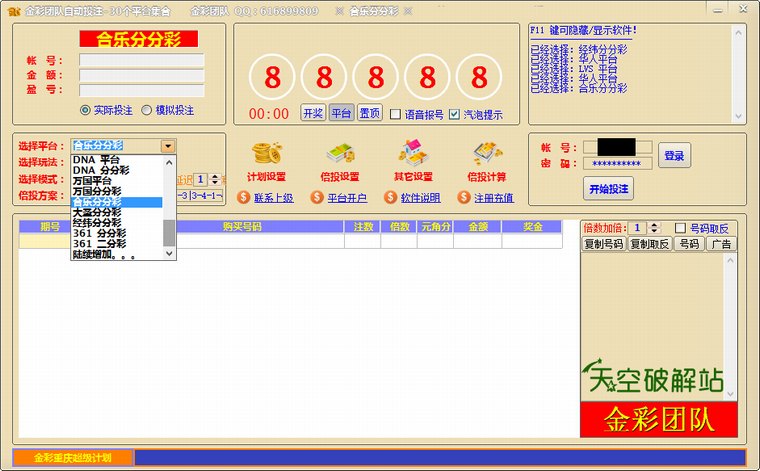Viewport: 760px width, 471px height.
Task: Switch to the 广告 tab
Action: [x=720, y=244]
